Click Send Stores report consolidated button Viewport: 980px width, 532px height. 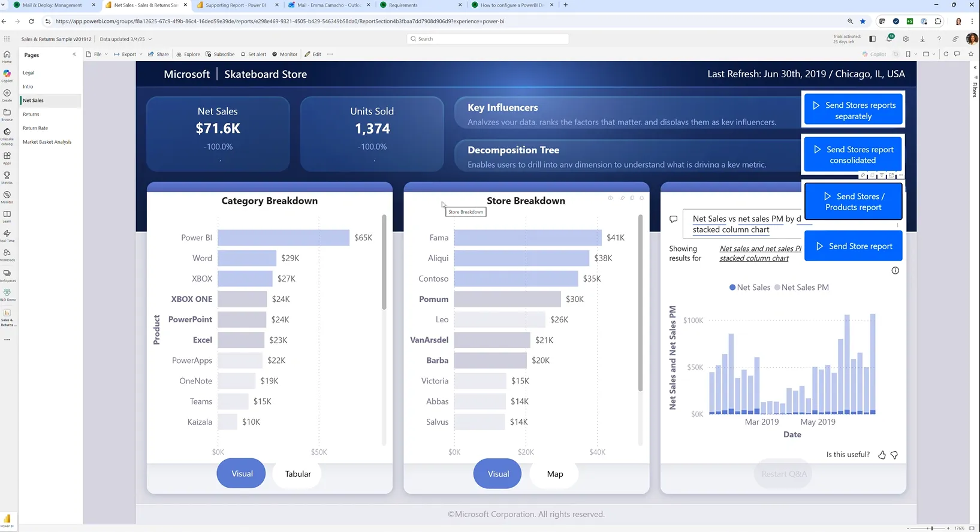point(853,155)
